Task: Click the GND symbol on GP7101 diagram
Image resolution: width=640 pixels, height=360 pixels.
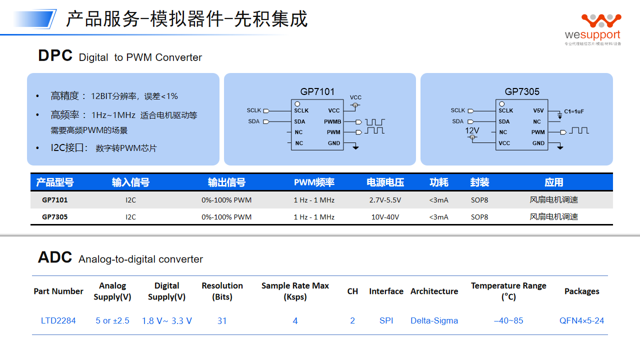Action: [x=356, y=147]
